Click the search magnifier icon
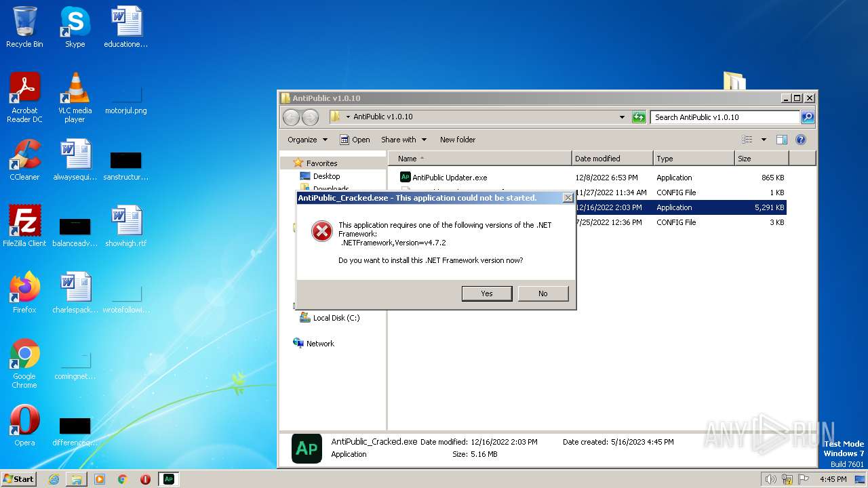868x488 pixels. click(x=807, y=117)
